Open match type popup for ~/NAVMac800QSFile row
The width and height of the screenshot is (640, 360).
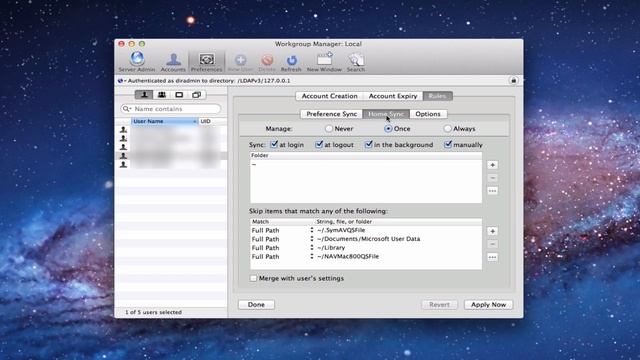(x=311, y=257)
